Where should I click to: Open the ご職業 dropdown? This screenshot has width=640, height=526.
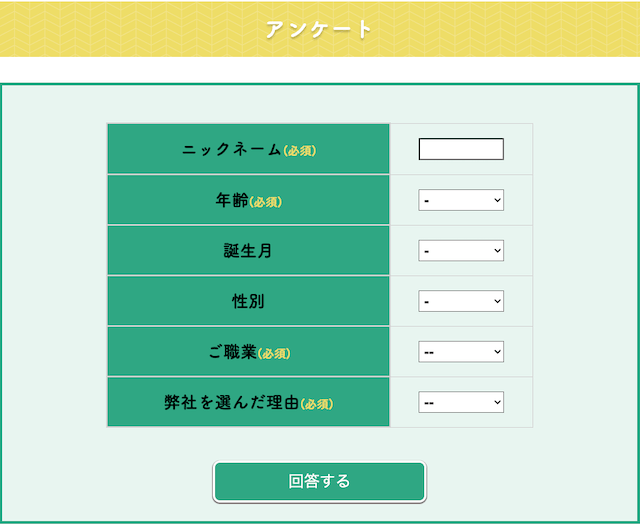[x=461, y=352]
